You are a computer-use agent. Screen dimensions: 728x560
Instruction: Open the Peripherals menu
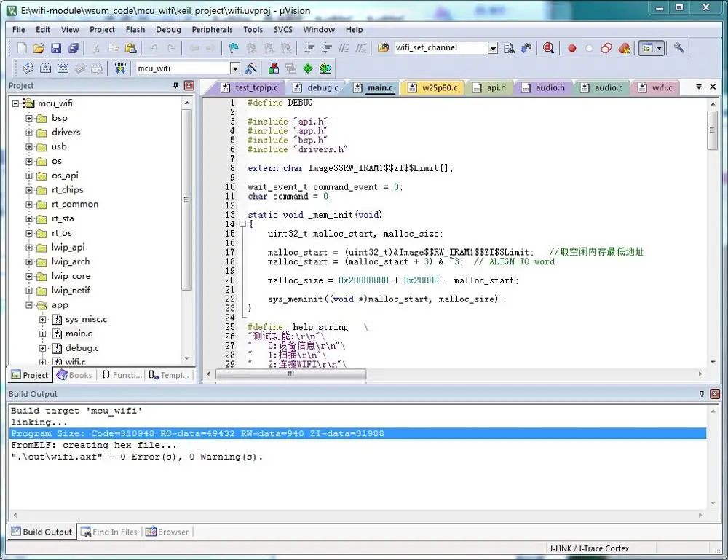[x=212, y=29]
